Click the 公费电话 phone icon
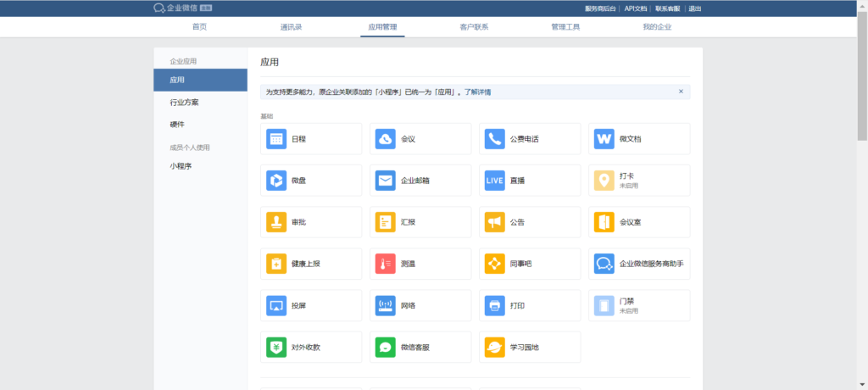This screenshot has width=868, height=390. pyautogui.click(x=495, y=139)
